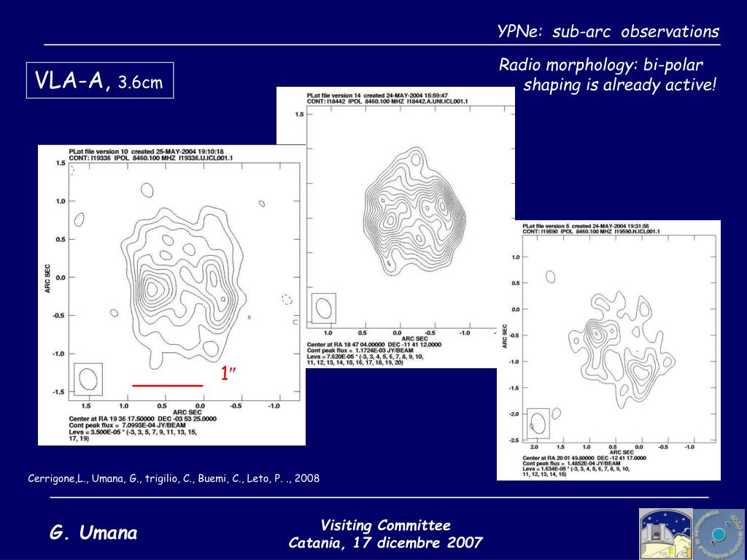This screenshot has width=747, height=560.
Task: Click 'Cont peak flux = 1.1724E-03 JY/BEAM'
Action: tap(360, 351)
